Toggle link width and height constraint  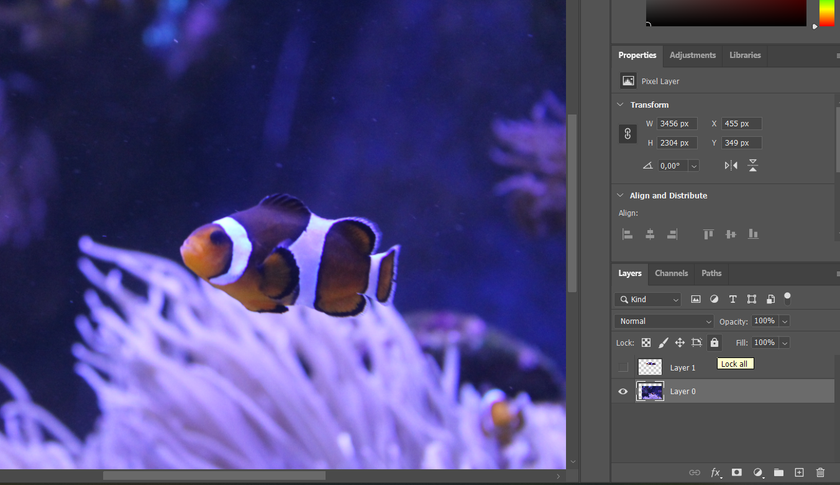coord(627,133)
